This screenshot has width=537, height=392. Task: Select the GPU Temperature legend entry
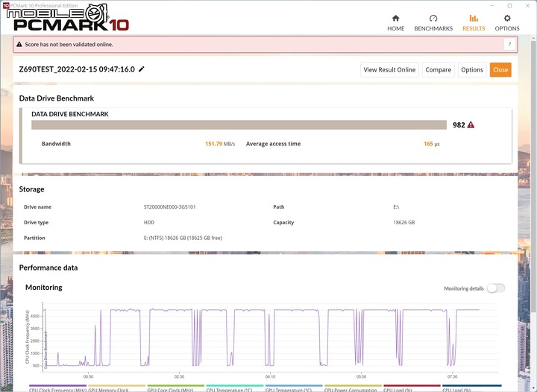(x=294, y=388)
